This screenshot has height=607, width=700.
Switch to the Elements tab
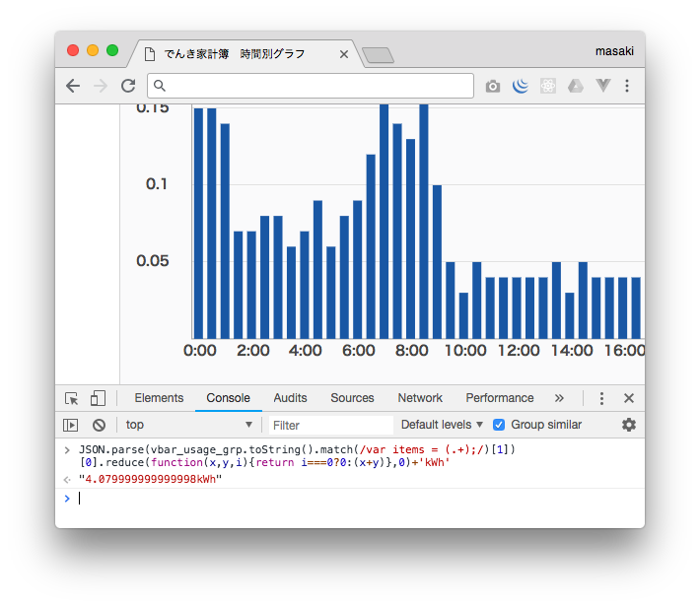159,398
